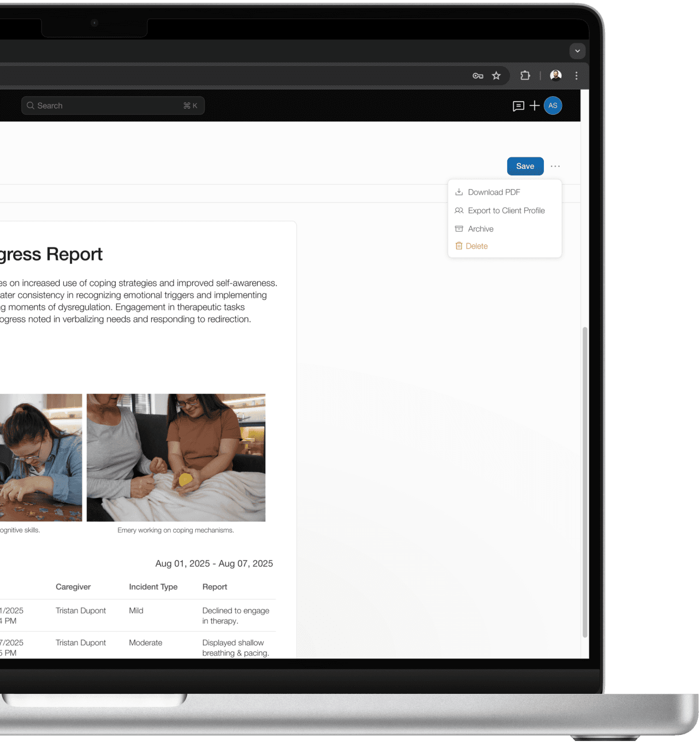Select "Download PDF" from the options menu

pyautogui.click(x=494, y=192)
